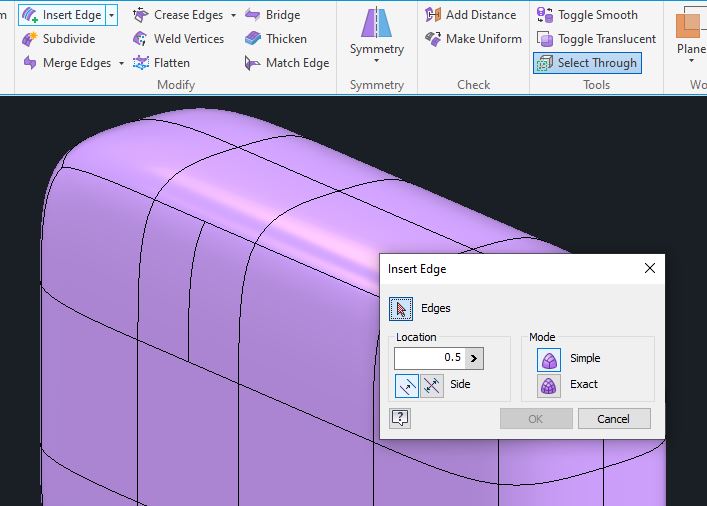Image resolution: width=707 pixels, height=506 pixels.
Task: Choose the Merge Edges tool
Action: pos(67,63)
